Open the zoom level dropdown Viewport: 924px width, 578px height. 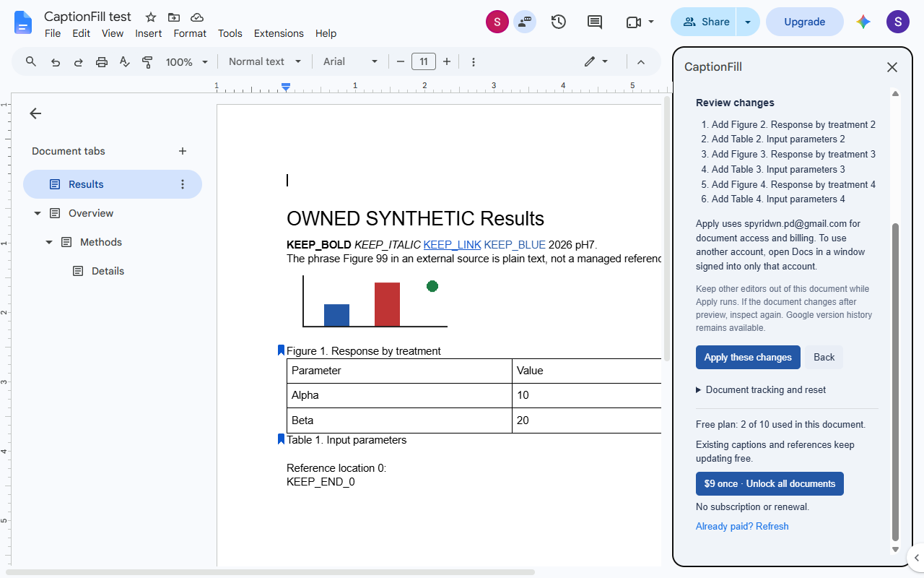click(187, 62)
